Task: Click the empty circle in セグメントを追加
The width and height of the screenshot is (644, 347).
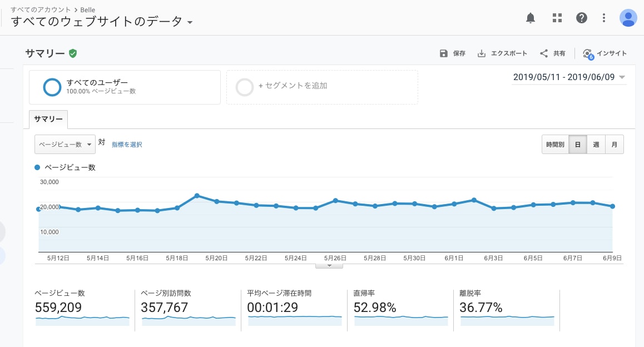Action: click(x=244, y=87)
